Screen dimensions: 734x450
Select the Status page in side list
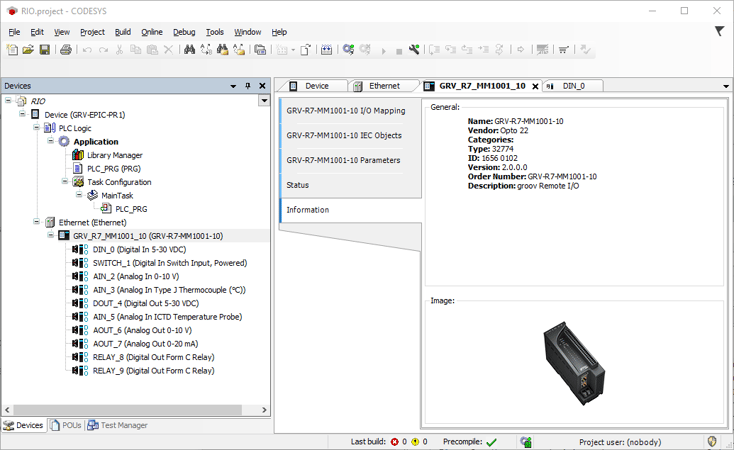pyautogui.click(x=298, y=185)
